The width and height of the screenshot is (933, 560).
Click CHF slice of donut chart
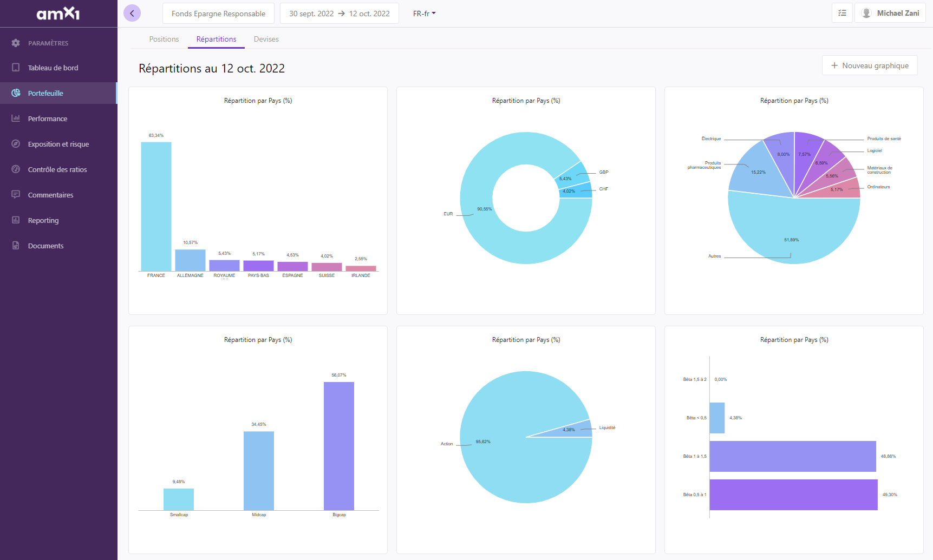pos(577,190)
